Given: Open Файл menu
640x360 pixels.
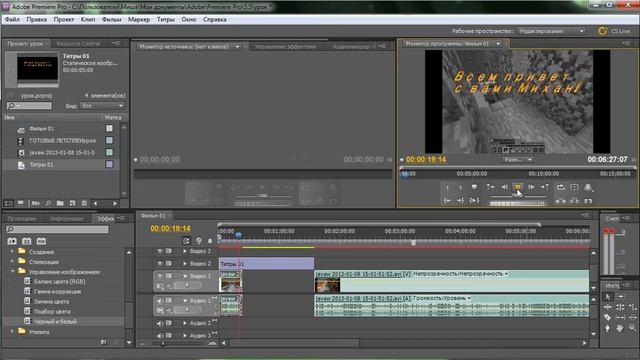Looking at the screenshot, I should 12,19.
